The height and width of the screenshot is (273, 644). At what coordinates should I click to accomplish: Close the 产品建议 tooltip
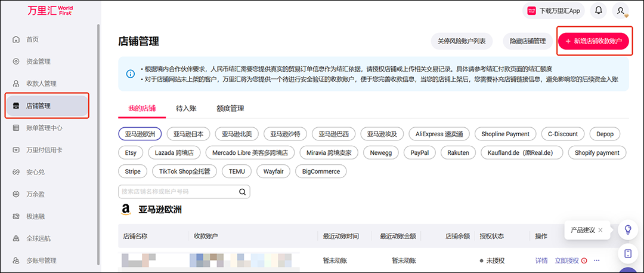pyautogui.click(x=600, y=230)
